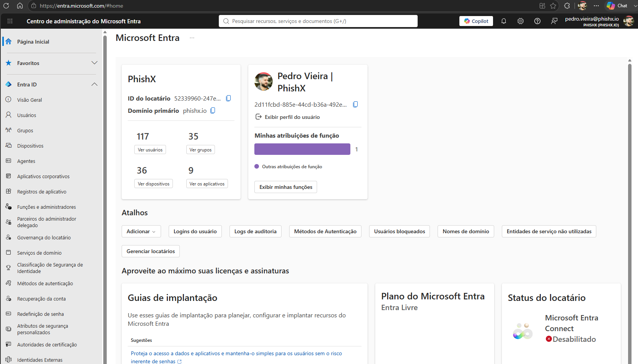This screenshot has width=638, height=364.
Task: Click Pedro Vieira's profile photo
Action: (264, 81)
